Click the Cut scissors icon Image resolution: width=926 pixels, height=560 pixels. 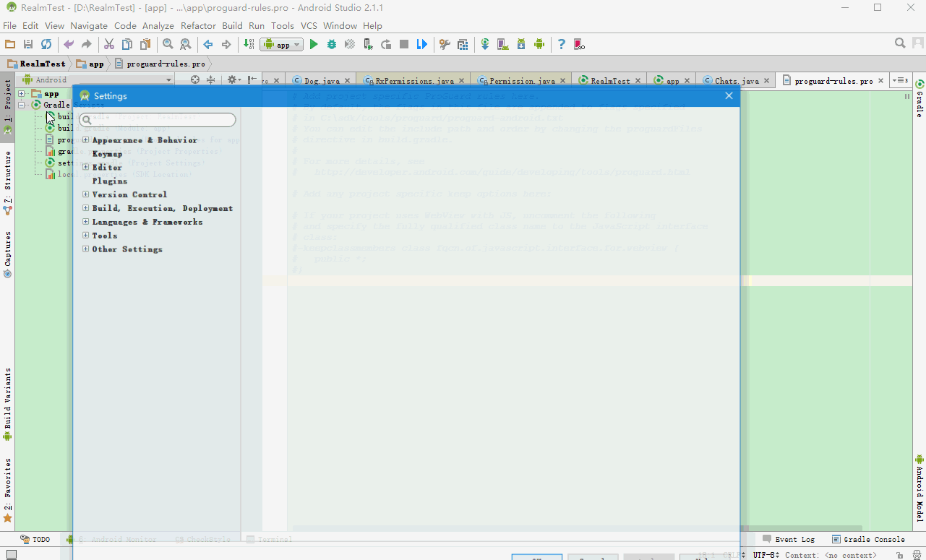tap(109, 45)
